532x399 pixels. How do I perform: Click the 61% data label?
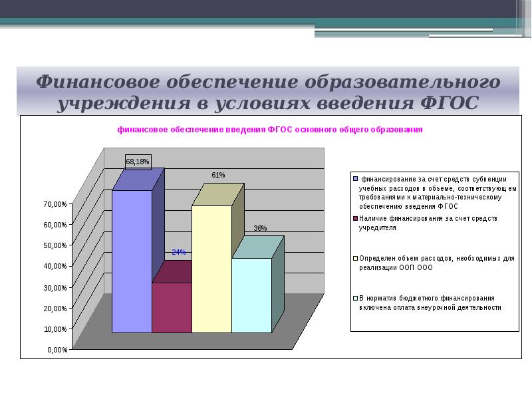(218, 175)
